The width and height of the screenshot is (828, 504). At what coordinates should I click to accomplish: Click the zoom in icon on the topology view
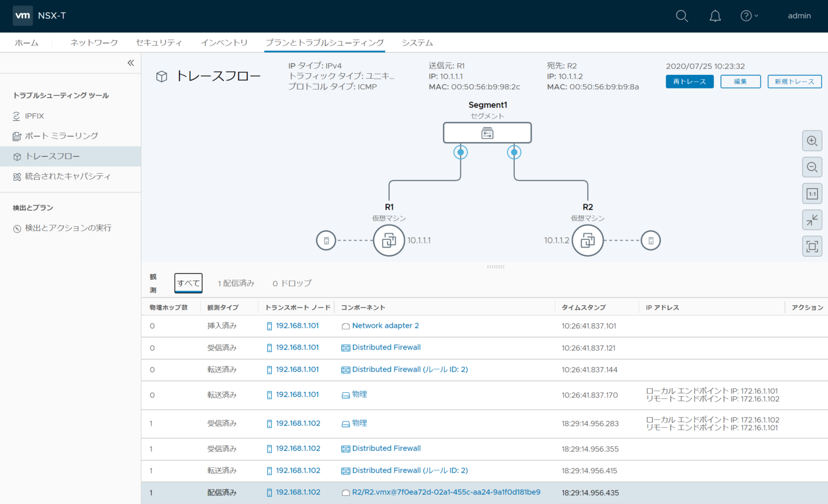812,141
